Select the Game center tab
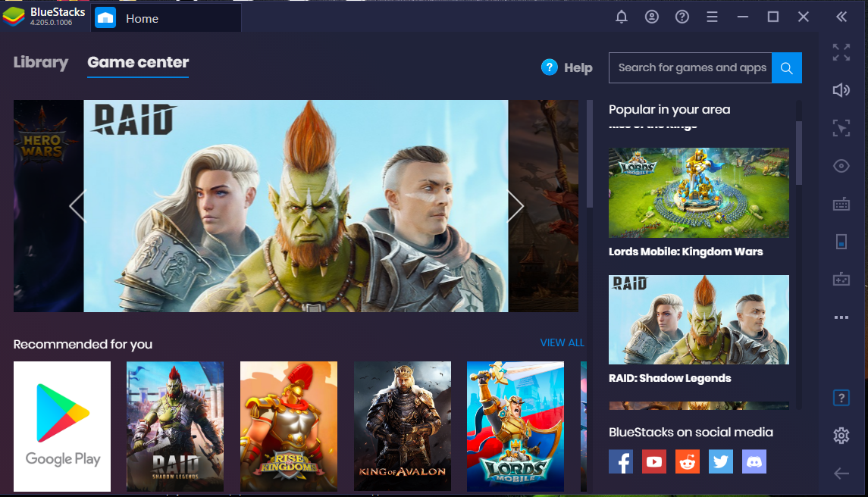 click(138, 63)
